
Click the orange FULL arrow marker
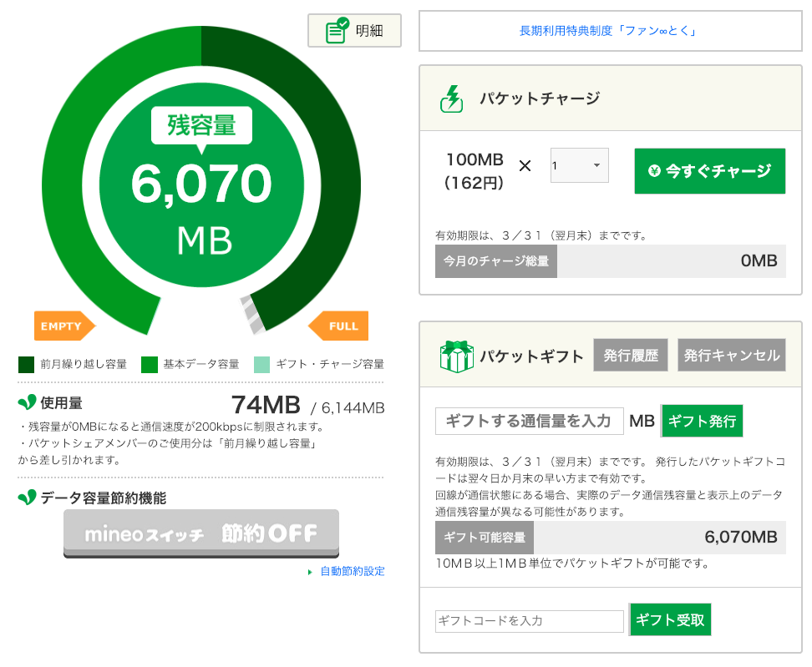tap(338, 326)
